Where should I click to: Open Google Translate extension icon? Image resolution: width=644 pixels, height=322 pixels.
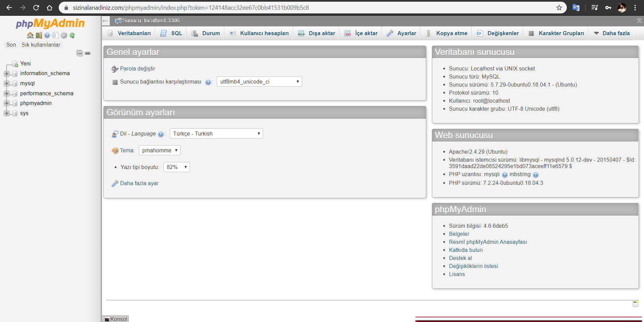tap(576, 7)
